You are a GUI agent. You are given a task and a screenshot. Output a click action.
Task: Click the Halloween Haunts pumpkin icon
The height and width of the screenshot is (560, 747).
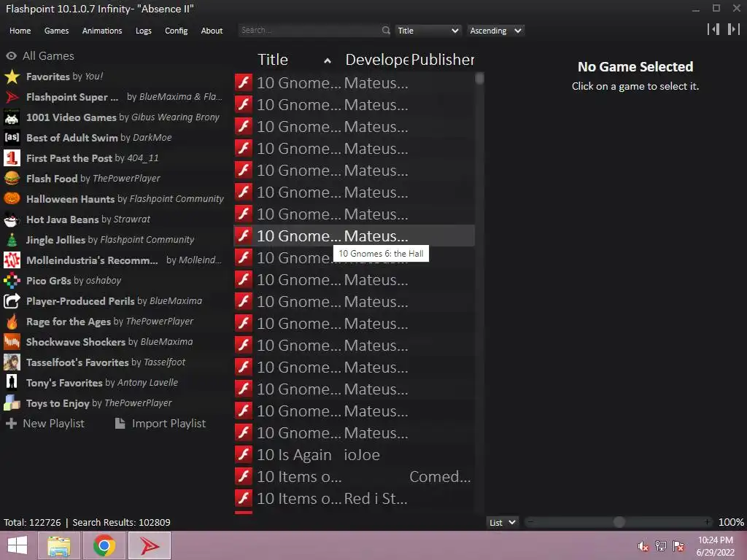pyautogui.click(x=12, y=198)
